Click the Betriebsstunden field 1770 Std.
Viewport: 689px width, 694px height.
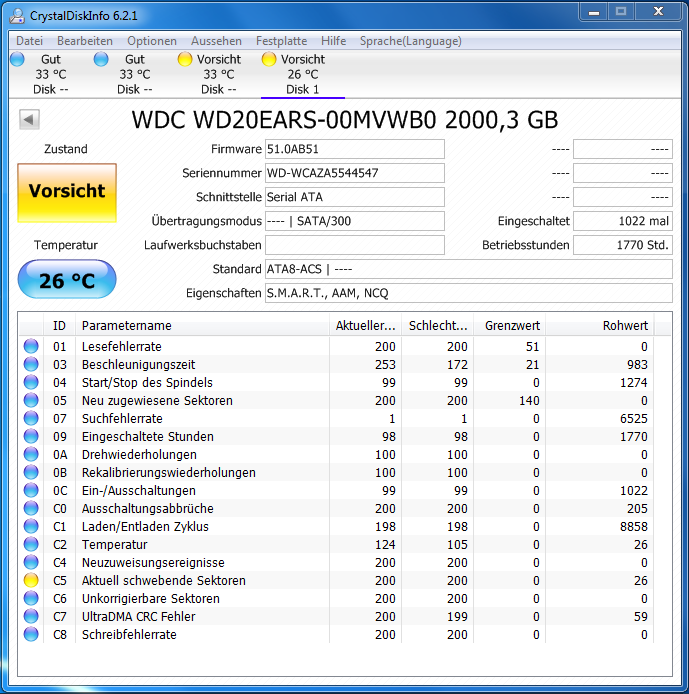click(623, 245)
